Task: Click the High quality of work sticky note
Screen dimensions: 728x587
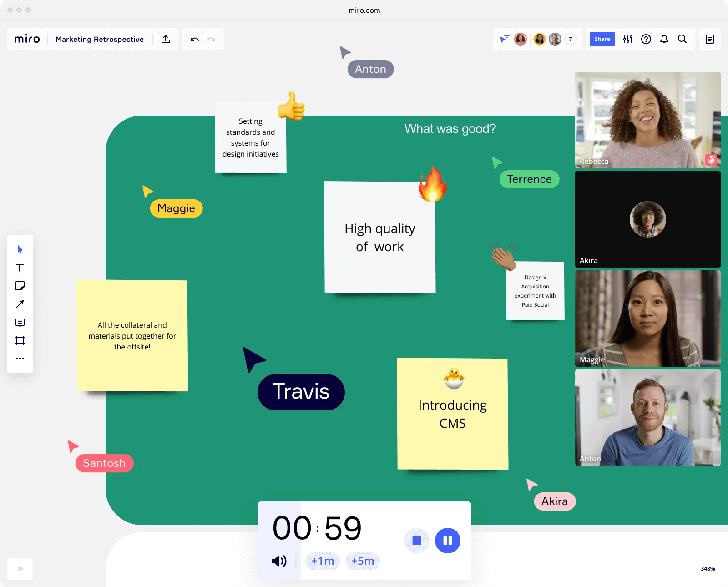Action: click(380, 238)
